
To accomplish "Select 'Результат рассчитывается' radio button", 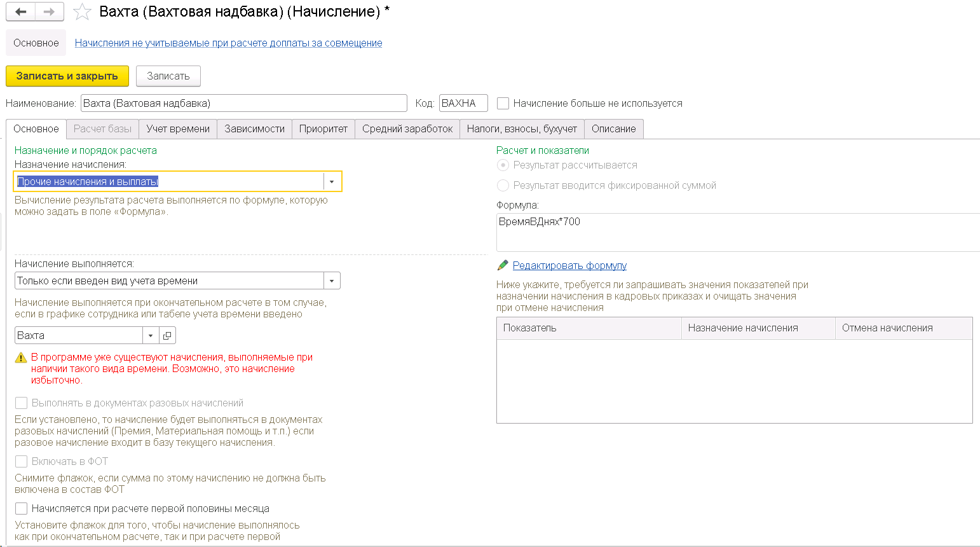I will coord(503,165).
